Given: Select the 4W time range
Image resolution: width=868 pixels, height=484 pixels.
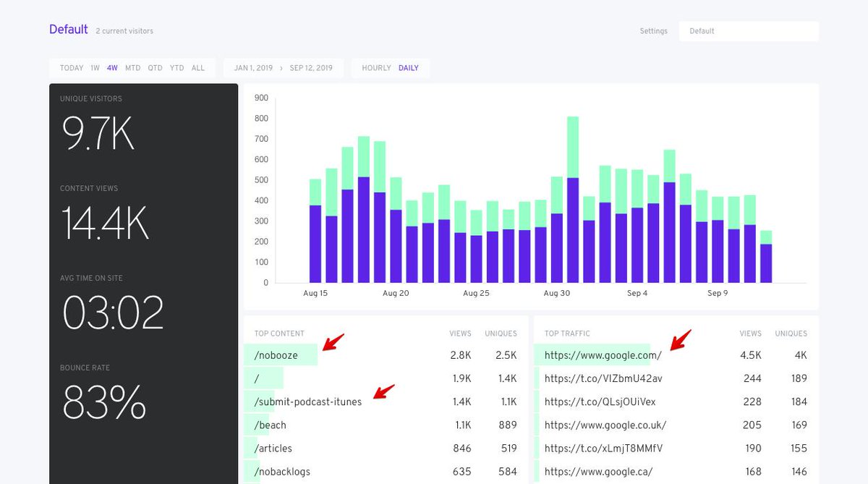Looking at the screenshot, I should pyautogui.click(x=112, y=68).
